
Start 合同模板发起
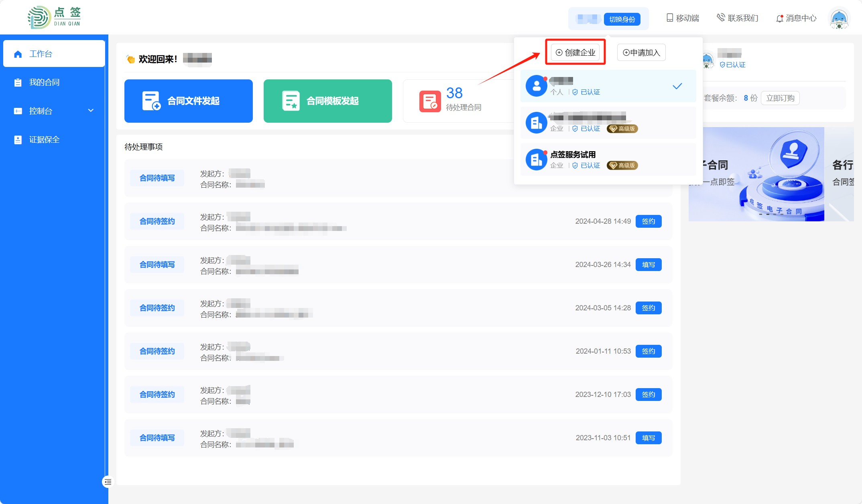[x=328, y=101]
